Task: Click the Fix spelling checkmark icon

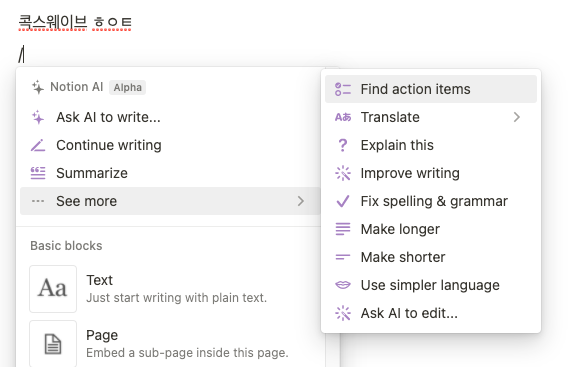Action: (343, 201)
